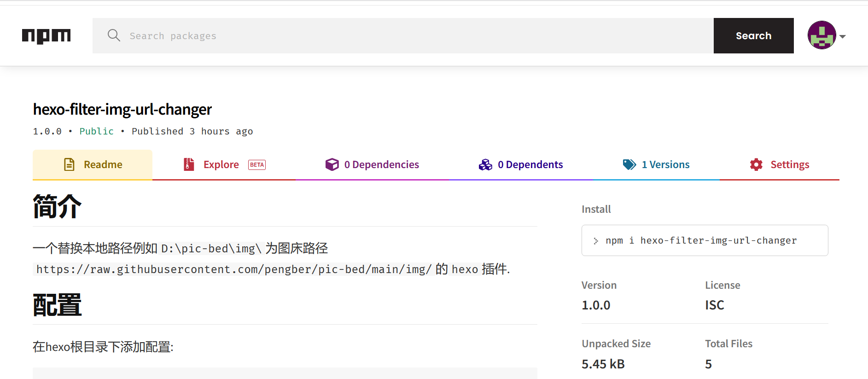Screen dimensions: 868x379
Task: Click the 简介 heading
Action: [57, 206]
